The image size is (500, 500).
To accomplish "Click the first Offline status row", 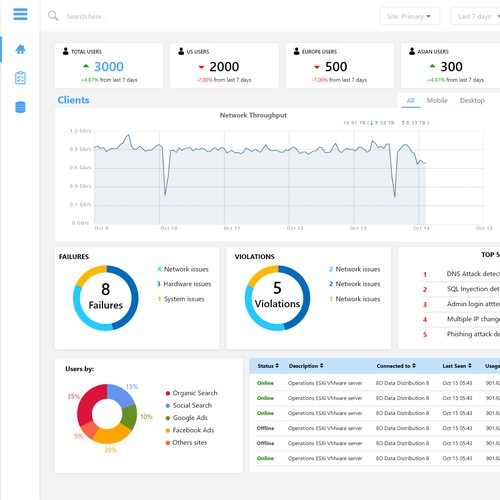I will (x=378, y=428).
